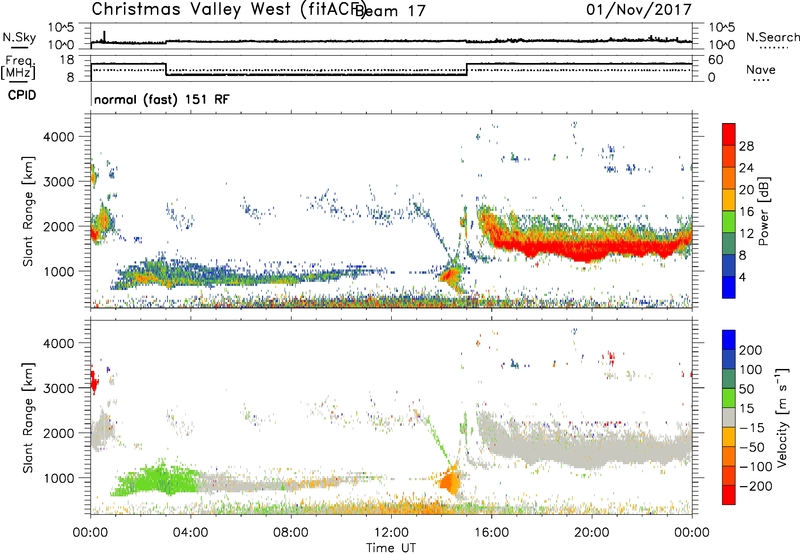The width and height of the screenshot is (800, 554).
Task: Click the date '01/Nov/2017'
Action: (x=639, y=9)
